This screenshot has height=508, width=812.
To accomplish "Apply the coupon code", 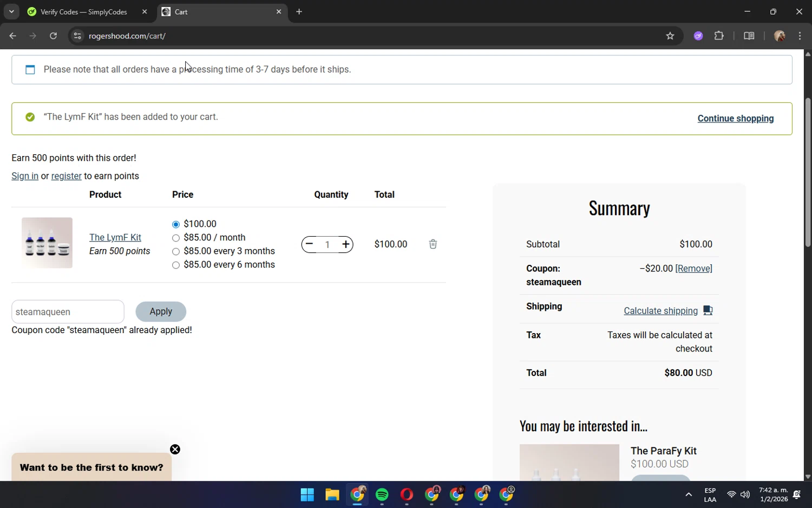I will pyautogui.click(x=161, y=311).
